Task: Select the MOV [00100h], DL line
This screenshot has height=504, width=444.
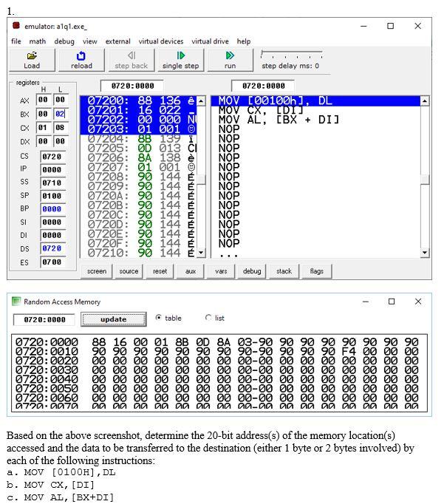Action: point(315,101)
